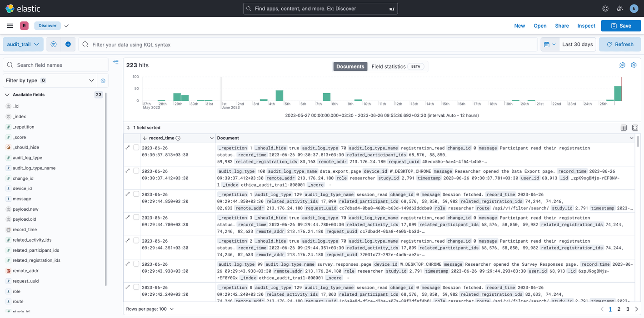Collapse the fields sidebar with the arrow icon
Screen dimensions: 644x318
pos(116,61)
